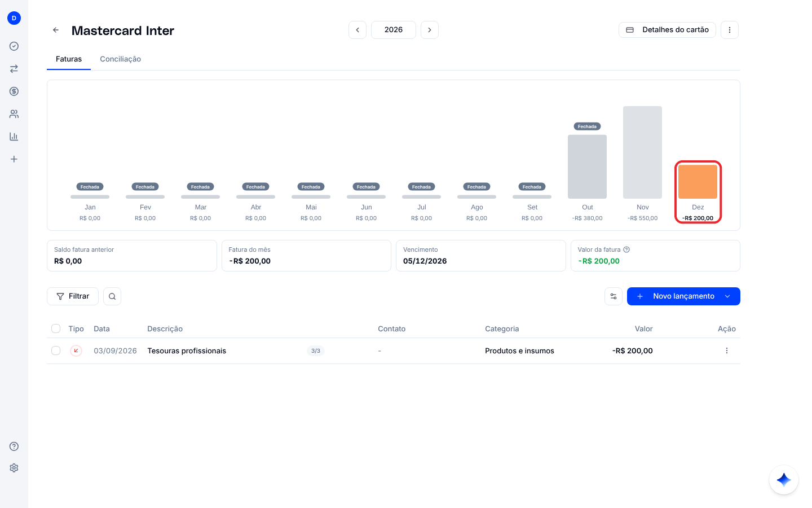Screen dimensions: 812x508
Task: Switch to the Faturas tab
Action: point(69,59)
